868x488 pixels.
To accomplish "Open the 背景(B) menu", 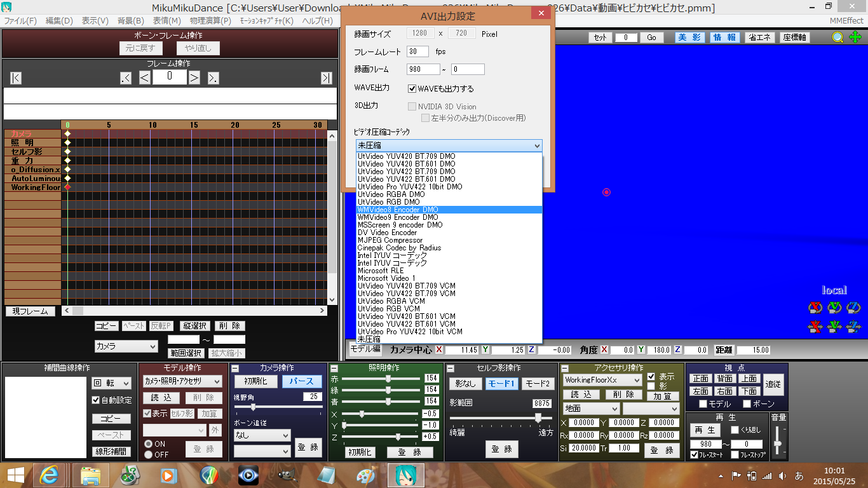I will pos(130,21).
